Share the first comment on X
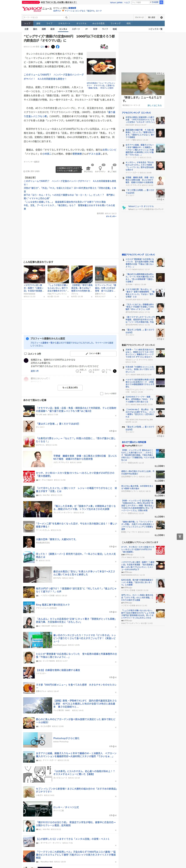 (x=115, y=371)
